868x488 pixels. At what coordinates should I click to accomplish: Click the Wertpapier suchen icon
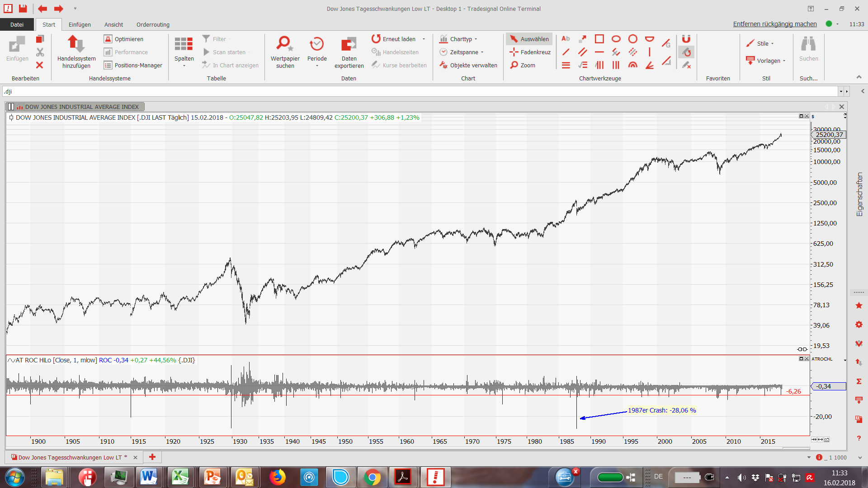pyautogui.click(x=285, y=45)
